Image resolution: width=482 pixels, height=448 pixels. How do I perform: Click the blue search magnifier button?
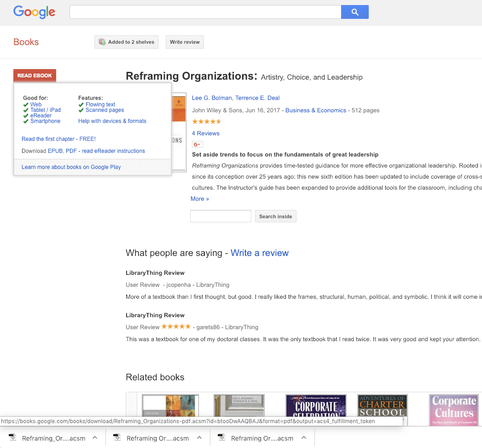(x=355, y=12)
